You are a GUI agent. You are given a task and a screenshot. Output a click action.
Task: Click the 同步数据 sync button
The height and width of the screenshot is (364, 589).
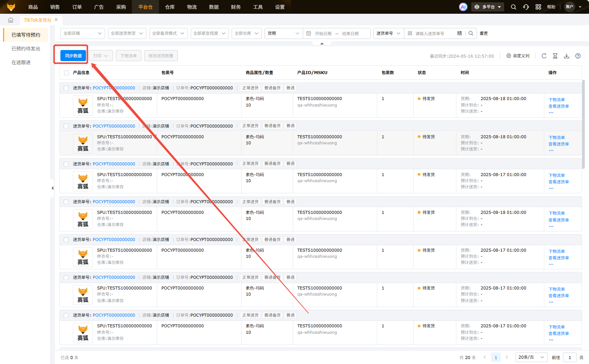pos(73,56)
